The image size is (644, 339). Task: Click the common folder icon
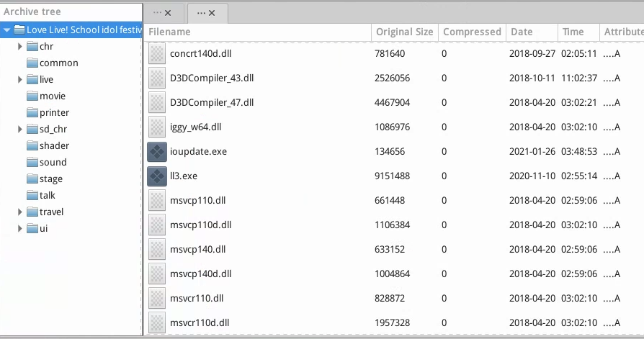[x=32, y=63]
